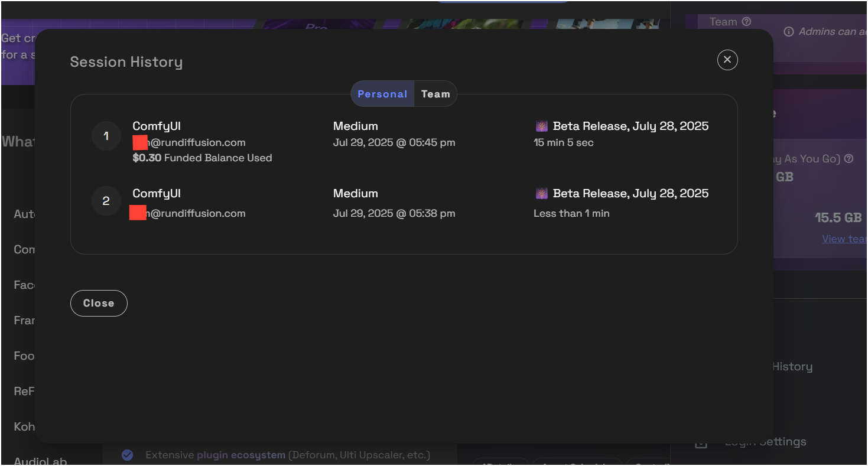Click the Session History heading
This screenshot has height=466, width=868.
point(126,62)
